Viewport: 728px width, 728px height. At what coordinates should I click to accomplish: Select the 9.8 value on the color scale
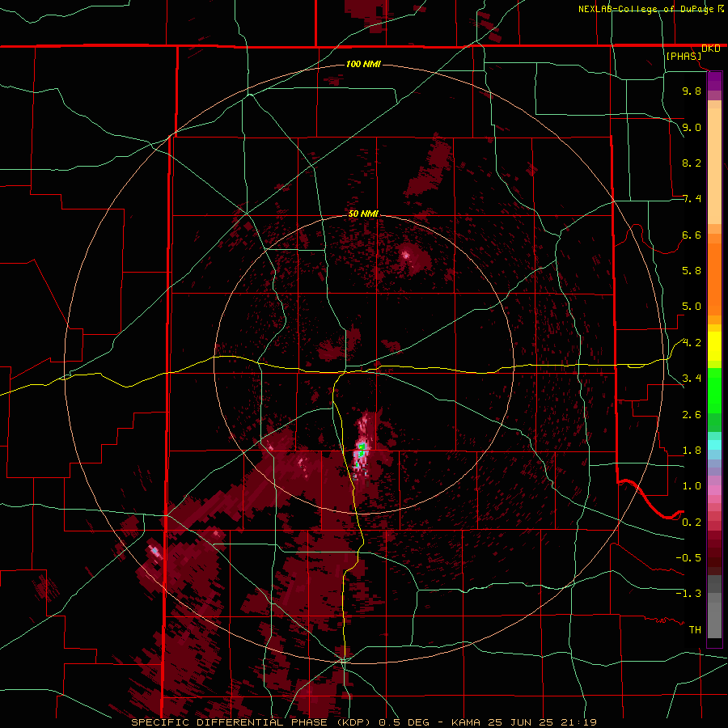point(692,91)
